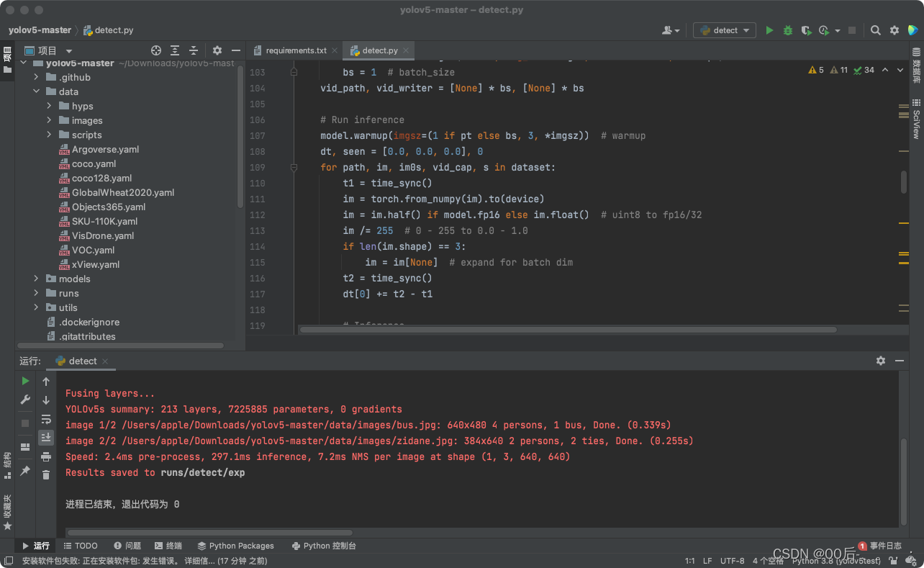Open the detect run configuration dropdown
The height and width of the screenshot is (568, 924).
click(725, 30)
